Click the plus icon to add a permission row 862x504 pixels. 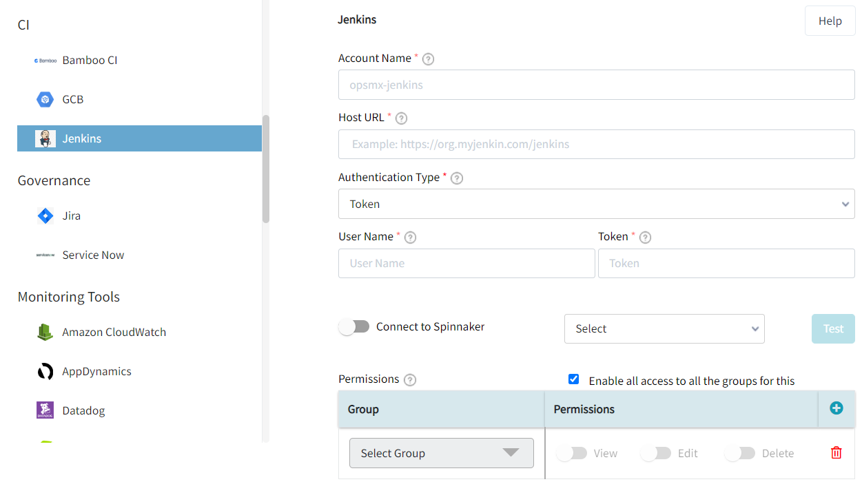pos(836,408)
